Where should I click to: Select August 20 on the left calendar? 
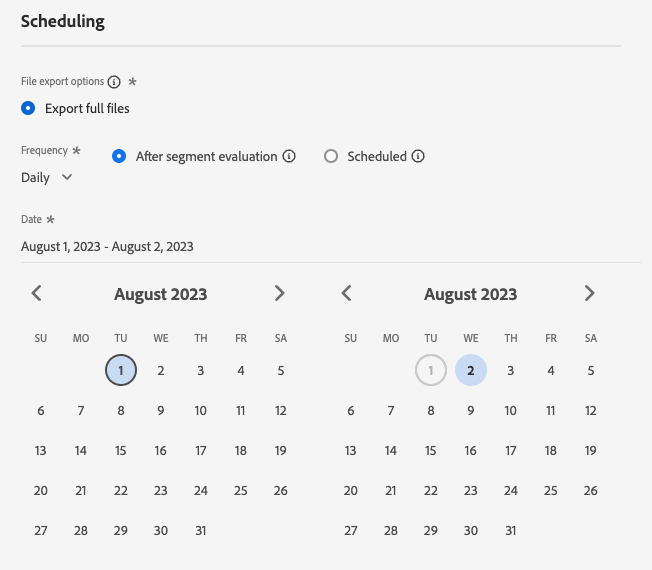41,491
